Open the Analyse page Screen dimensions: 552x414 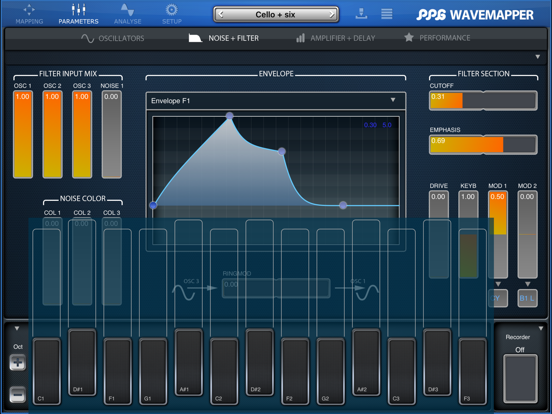(127, 14)
